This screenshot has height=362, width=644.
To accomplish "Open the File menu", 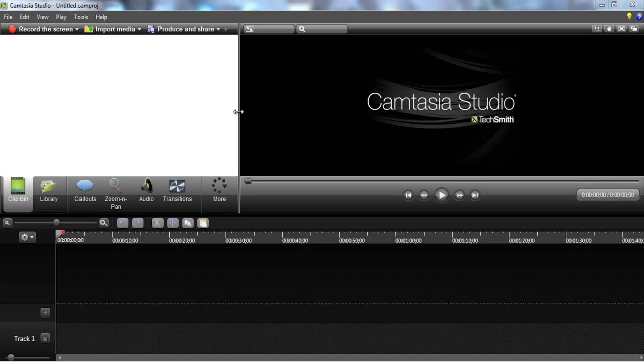I will (8, 17).
